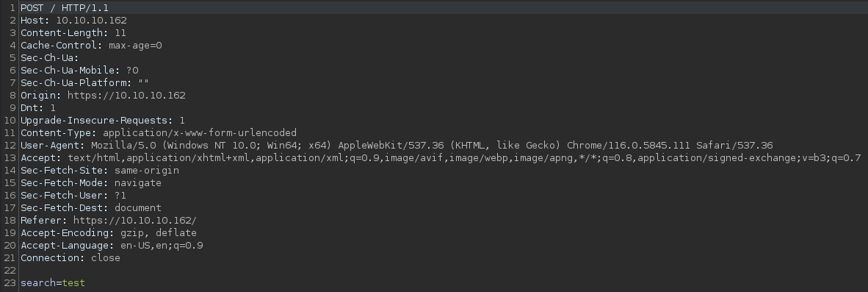
Task: Click the Dnt header line
Action: [x=37, y=108]
